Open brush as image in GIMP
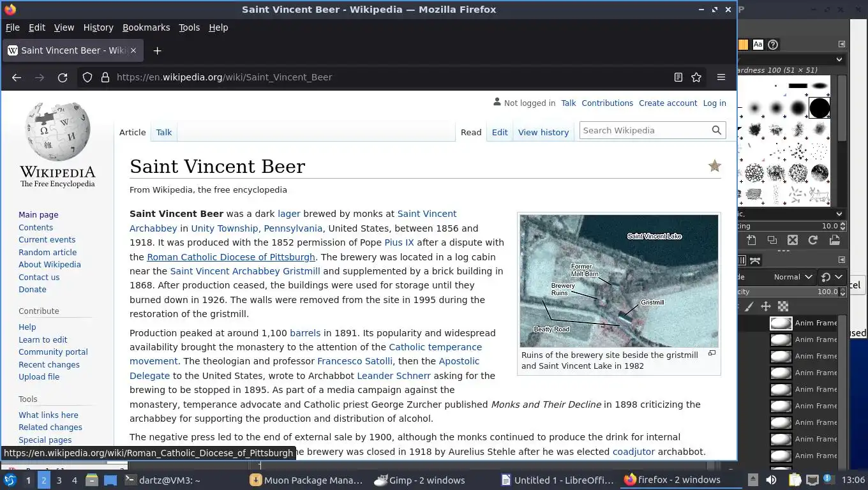The width and height of the screenshot is (868, 490). tap(834, 241)
